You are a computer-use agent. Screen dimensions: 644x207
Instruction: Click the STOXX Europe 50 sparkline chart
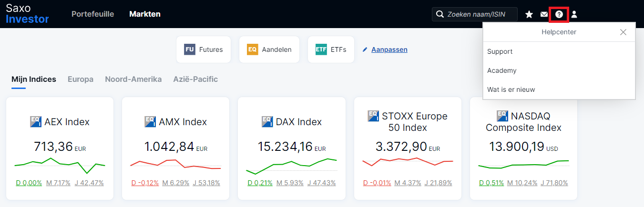click(408, 162)
